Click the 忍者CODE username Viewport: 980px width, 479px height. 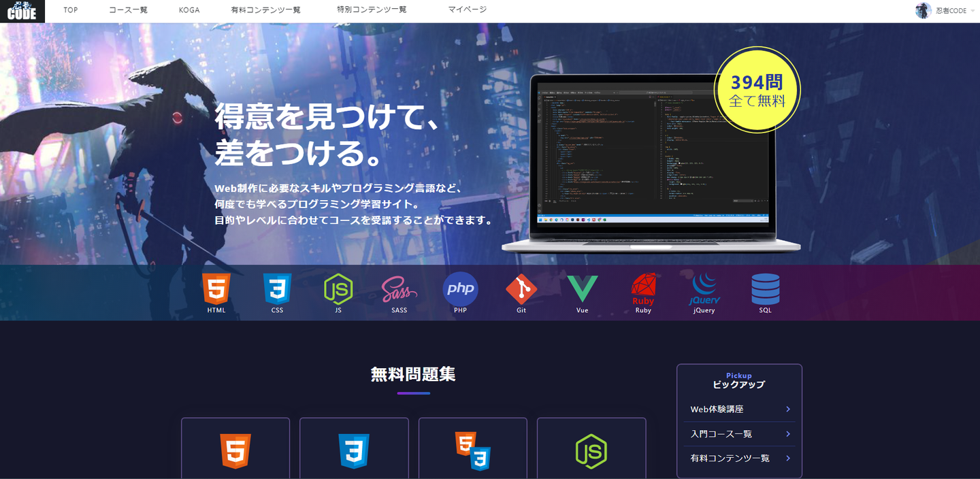pyautogui.click(x=951, y=11)
